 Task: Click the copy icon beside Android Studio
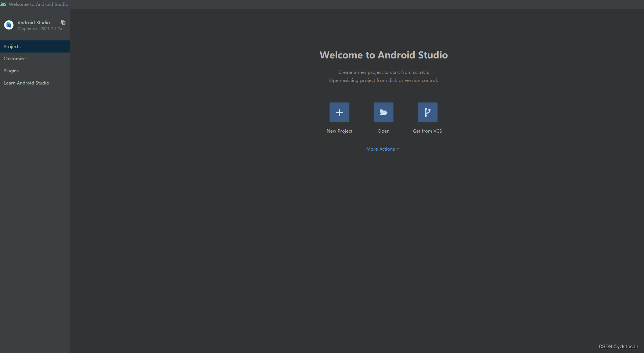tap(63, 22)
